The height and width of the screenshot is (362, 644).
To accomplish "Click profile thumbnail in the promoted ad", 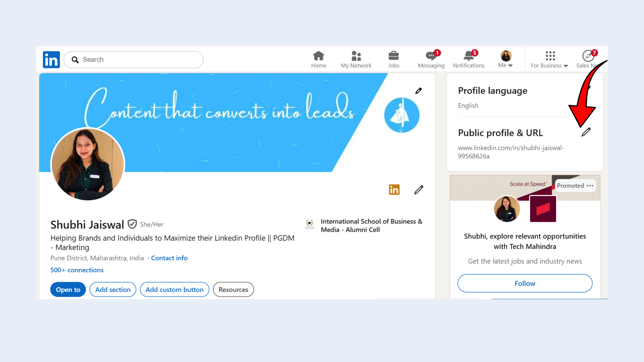I will (507, 209).
